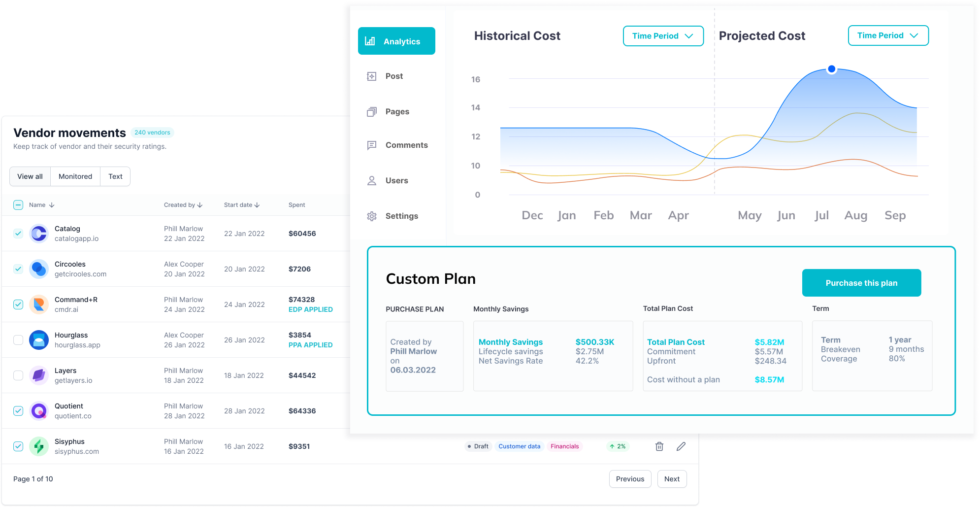Screen dimensions: 980x507
Task: Check the Hourglass row checkbox
Action: click(18, 340)
